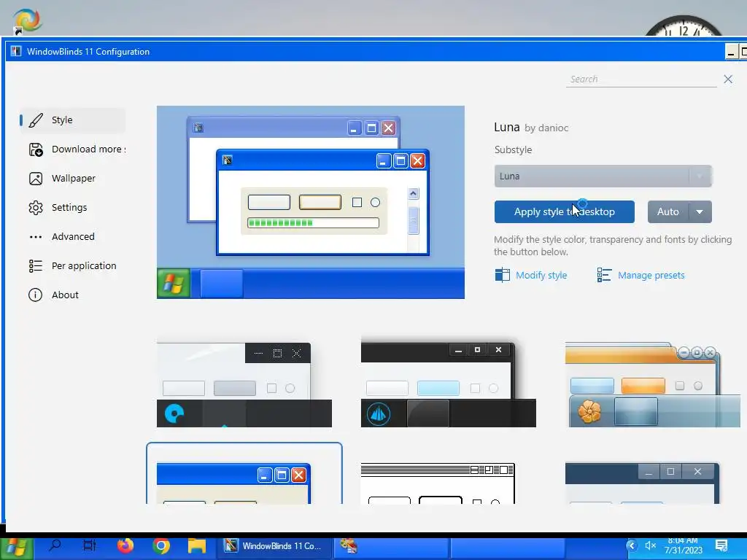Open the notification center icon

(721, 545)
